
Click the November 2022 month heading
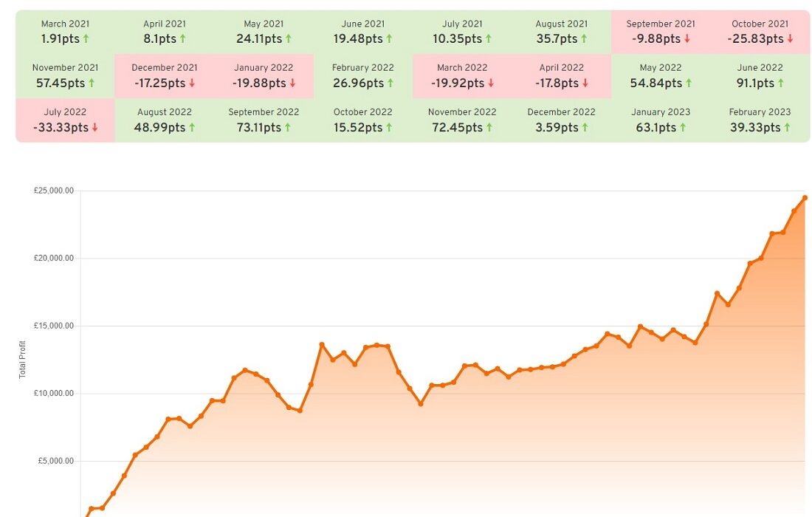(x=461, y=112)
